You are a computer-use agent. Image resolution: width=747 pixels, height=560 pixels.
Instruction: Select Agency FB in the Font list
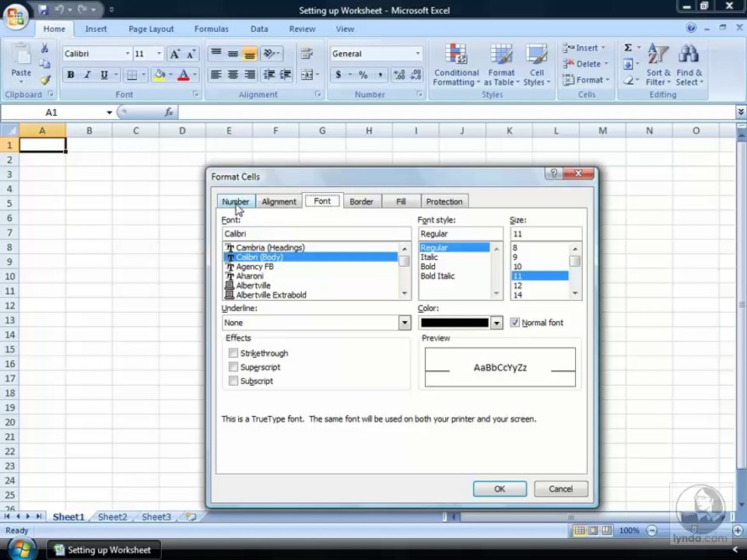tap(255, 266)
